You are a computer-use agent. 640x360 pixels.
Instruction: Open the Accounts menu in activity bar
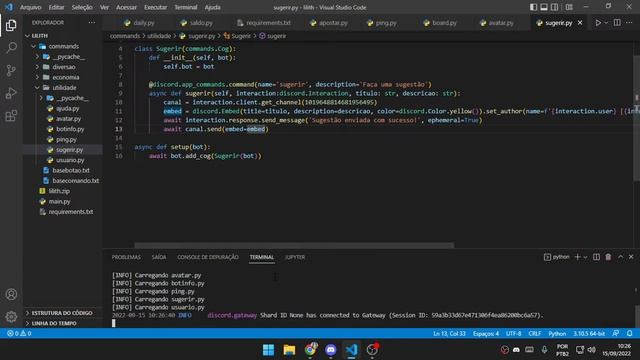click(11, 294)
